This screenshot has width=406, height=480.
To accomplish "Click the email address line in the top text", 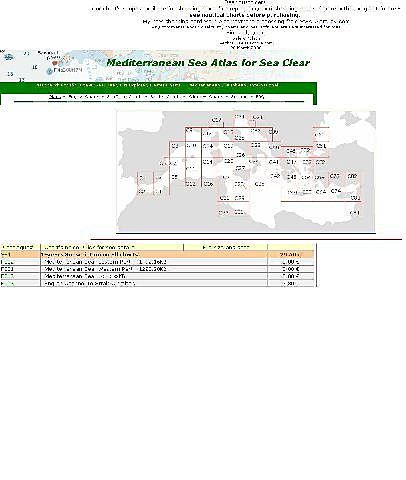I will (246, 43).
